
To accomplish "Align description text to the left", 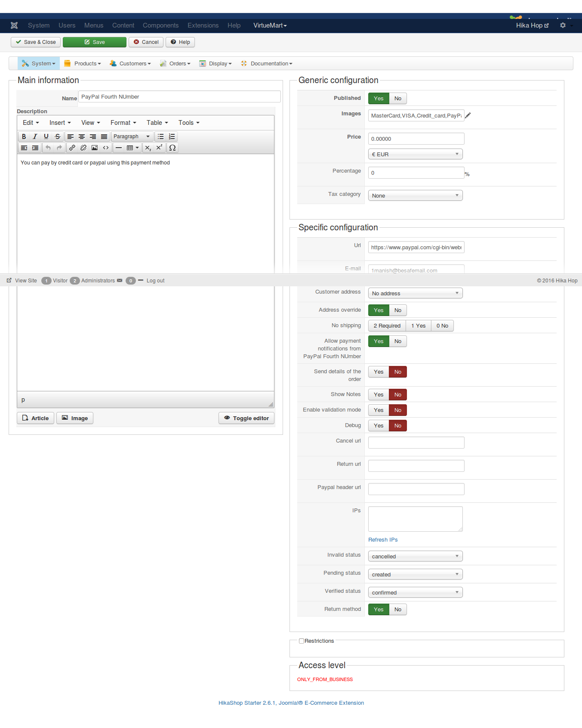I will [71, 136].
